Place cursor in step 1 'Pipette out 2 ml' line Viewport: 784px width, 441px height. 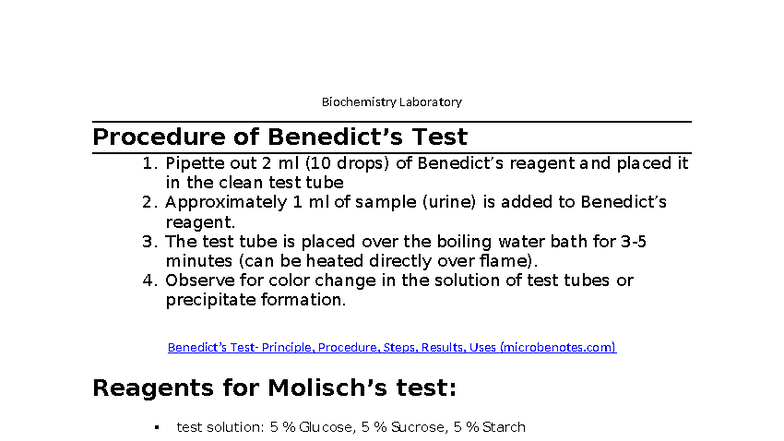[x=426, y=172]
